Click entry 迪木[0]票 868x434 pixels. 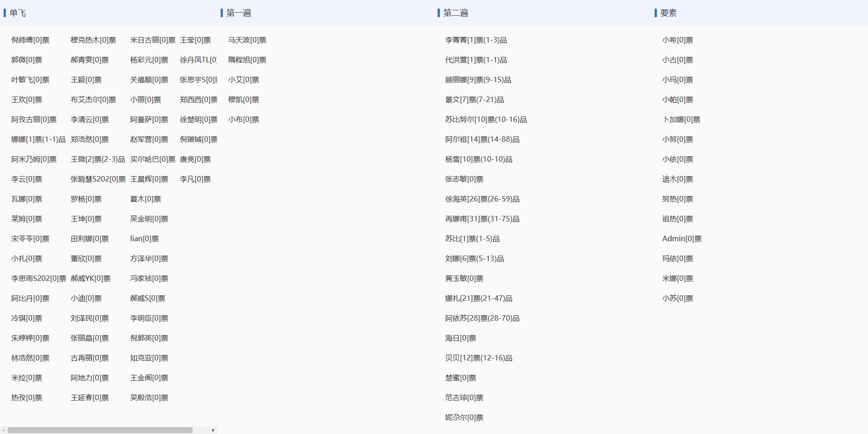click(678, 179)
